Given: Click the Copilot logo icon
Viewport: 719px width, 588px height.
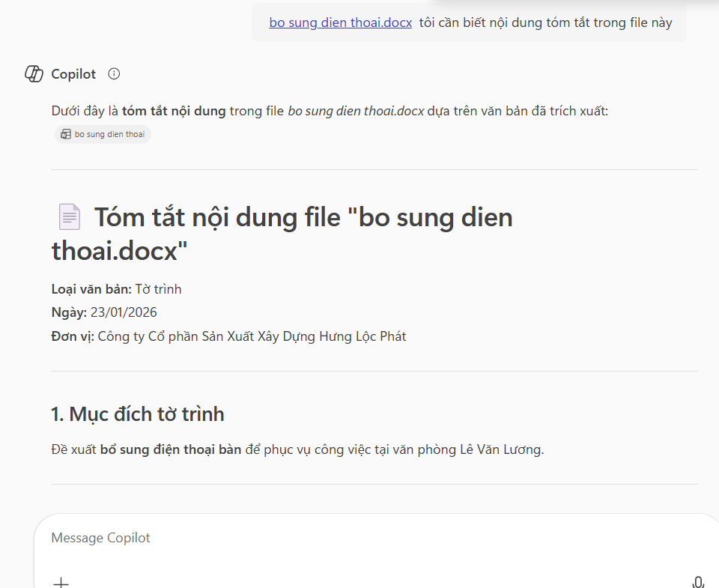Looking at the screenshot, I should click(x=34, y=74).
